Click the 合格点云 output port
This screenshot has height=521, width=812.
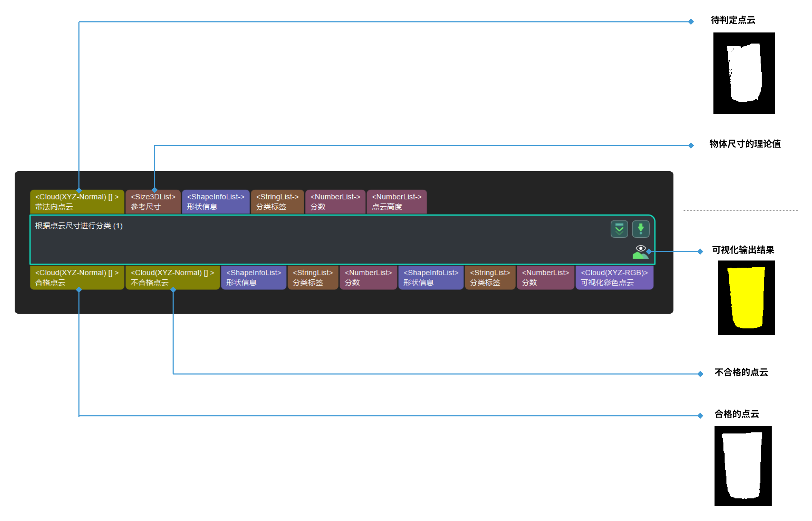[x=77, y=277]
